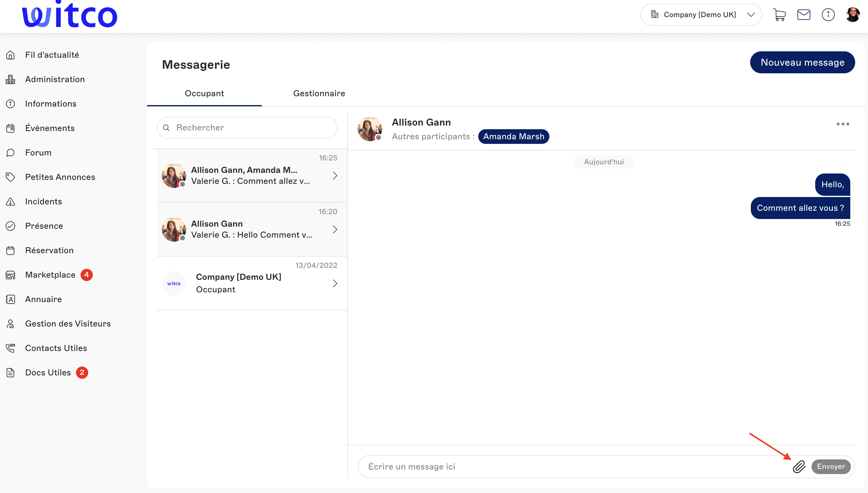The width and height of the screenshot is (868, 493).
Task: Open conversation options three-dot menu
Action: coord(843,124)
